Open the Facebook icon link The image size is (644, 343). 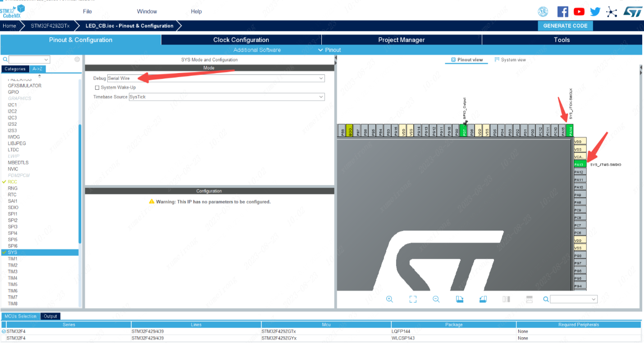563,12
